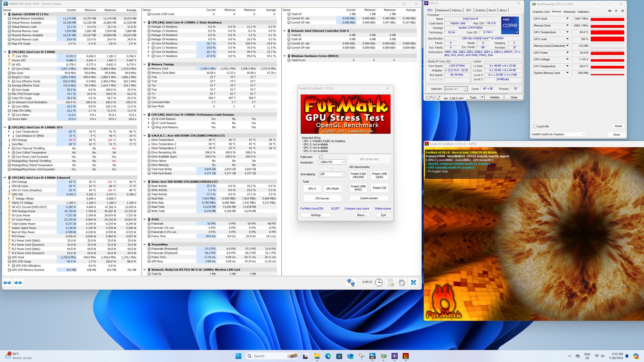Open the GPU-Z hamburger menu icon
Viewport: 644px width, 362px height.
click(x=623, y=11)
